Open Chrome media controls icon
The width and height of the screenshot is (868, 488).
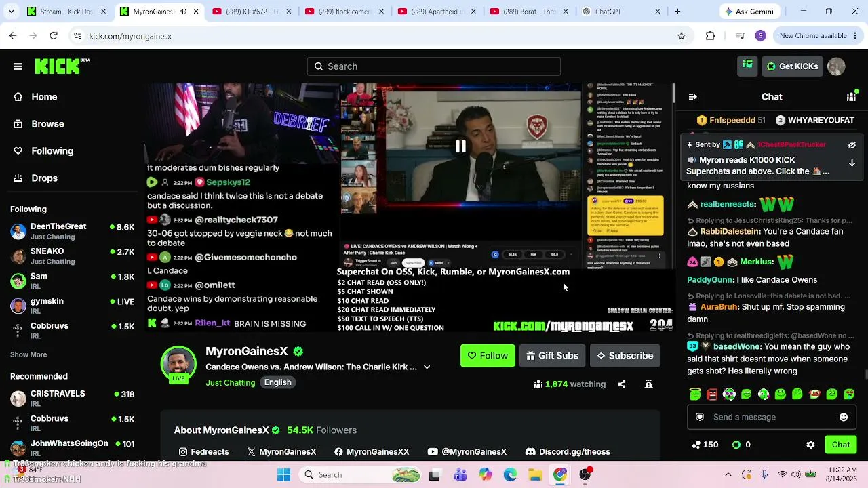click(740, 36)
